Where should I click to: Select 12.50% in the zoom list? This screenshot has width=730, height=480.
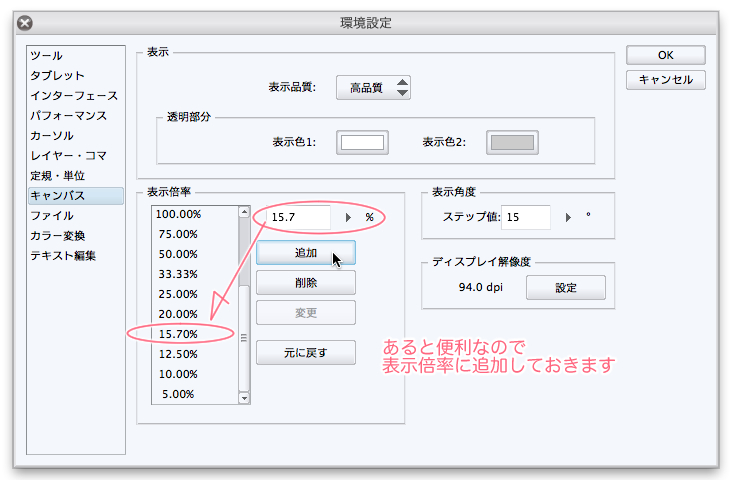point(195,354)
